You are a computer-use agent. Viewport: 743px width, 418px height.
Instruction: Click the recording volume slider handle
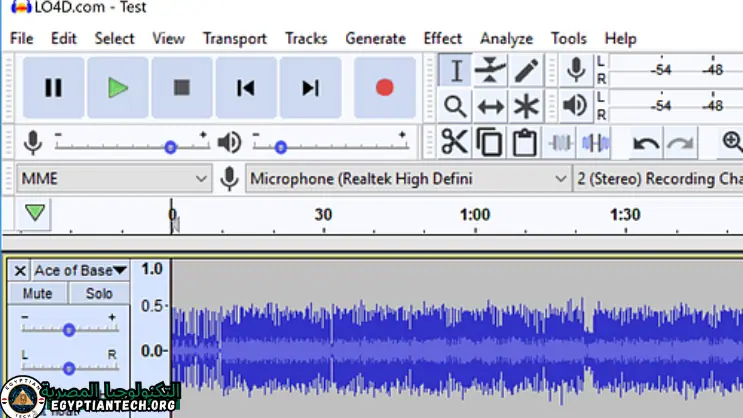(x=171, y=147)
